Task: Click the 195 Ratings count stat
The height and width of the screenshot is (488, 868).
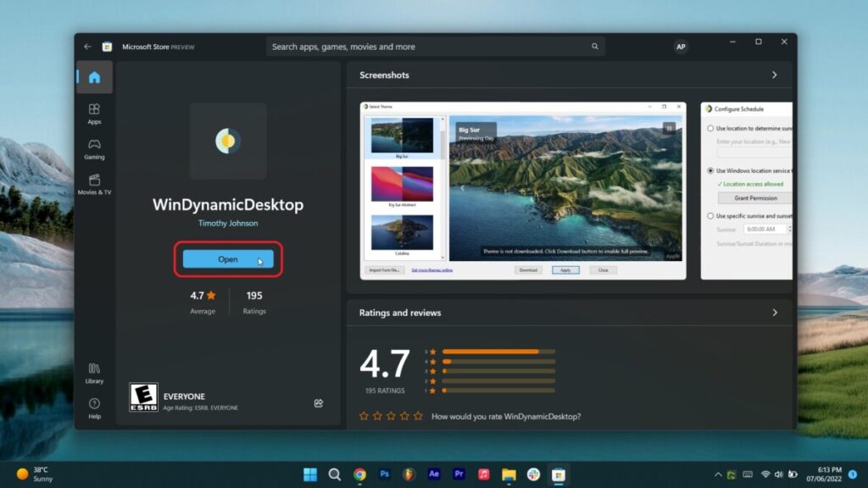Action: (x=254, y=302)
